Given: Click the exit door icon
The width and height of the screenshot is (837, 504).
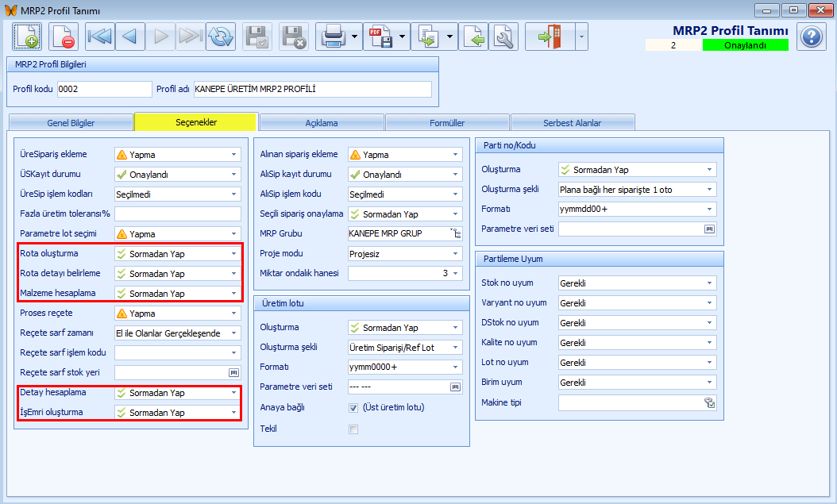Looking at the screenshot, I should [550, 37].
